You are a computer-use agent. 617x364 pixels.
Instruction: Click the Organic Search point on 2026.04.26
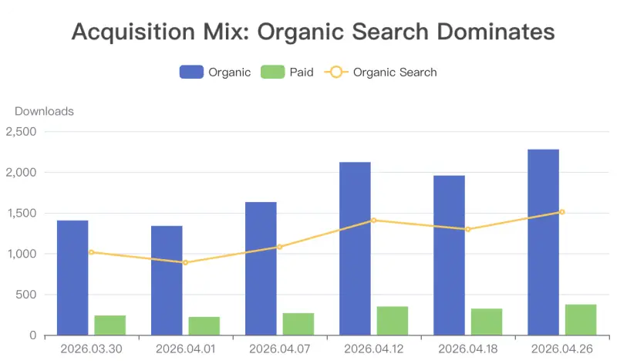(x=562, y=212)
